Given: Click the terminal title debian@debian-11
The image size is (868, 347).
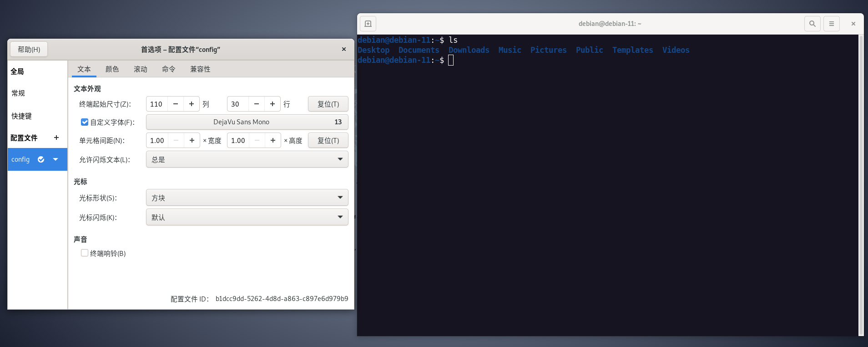Looking at the screenshot, I should (x=610, y=24).
